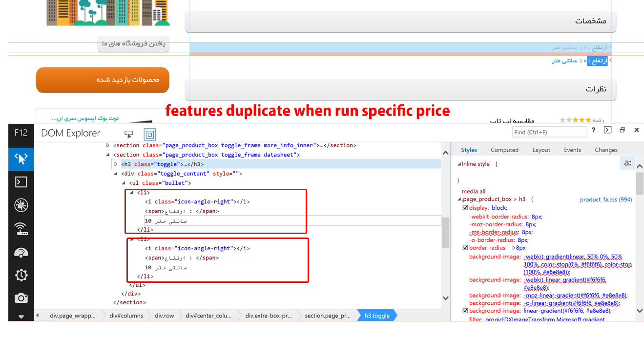Collapse the div toggle_content node

pyautogui.click(x=116, y=174)
